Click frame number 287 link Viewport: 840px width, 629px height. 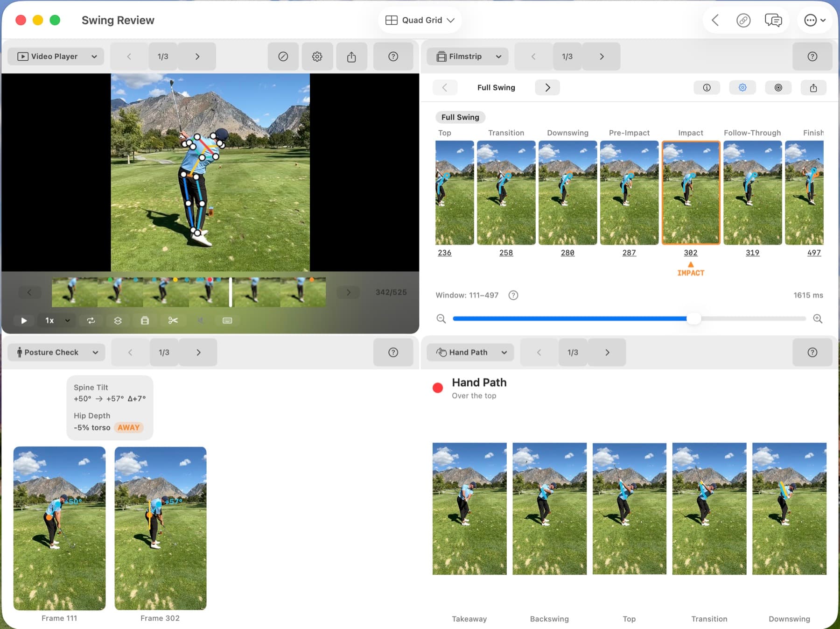click(x=629, y=253)
